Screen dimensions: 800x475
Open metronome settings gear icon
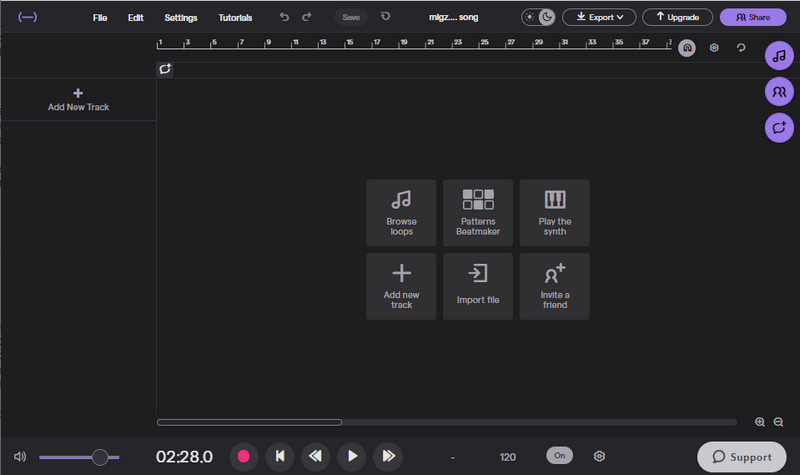[599, 456]
